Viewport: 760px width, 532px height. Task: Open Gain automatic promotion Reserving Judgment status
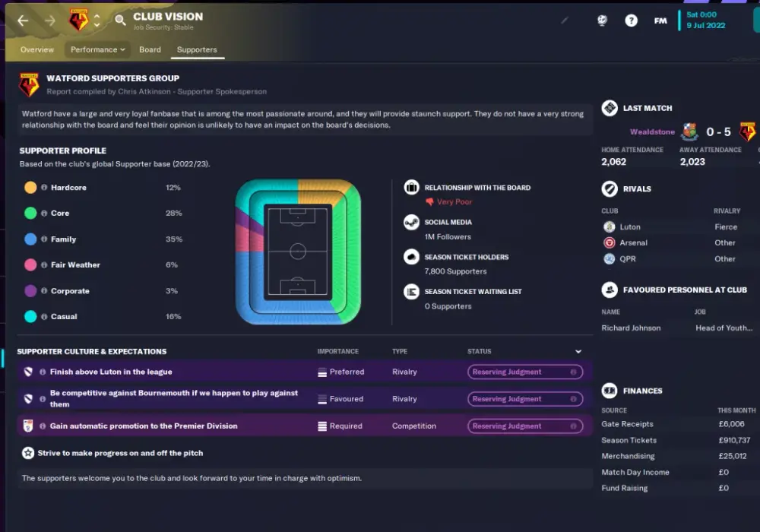point(525,426)
